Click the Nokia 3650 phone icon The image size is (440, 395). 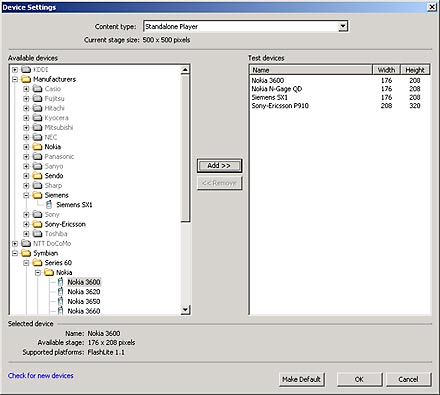[60, 301]
